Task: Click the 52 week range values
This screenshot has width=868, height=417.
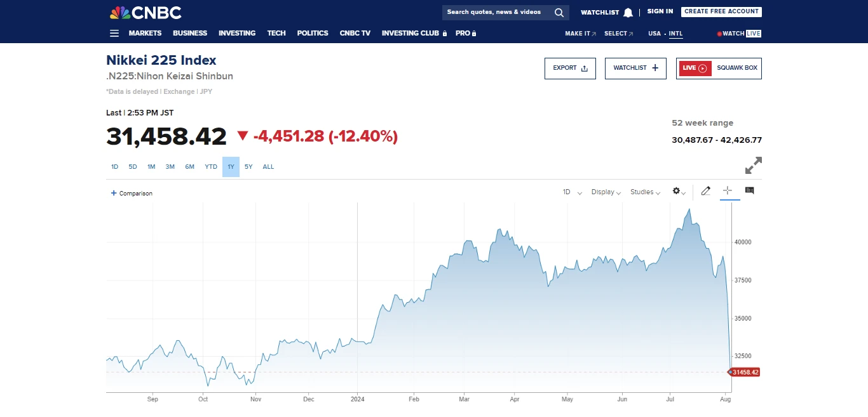Action: point(717,140)
